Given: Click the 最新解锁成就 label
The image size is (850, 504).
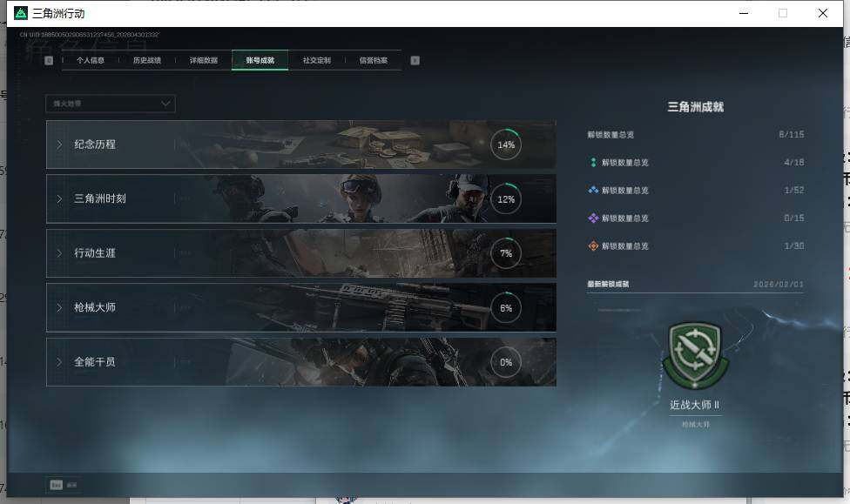Looking at the screenshot, I should tap(608, 284).
